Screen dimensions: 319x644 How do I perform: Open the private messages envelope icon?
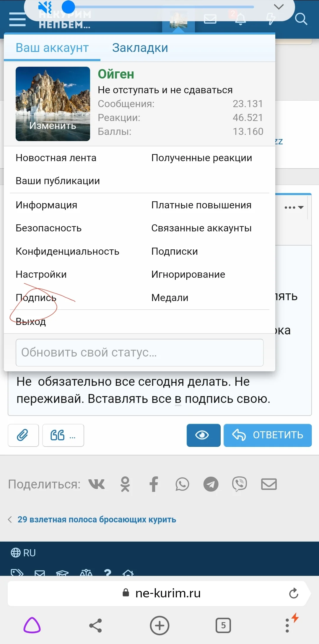click(x=210, y=19)
